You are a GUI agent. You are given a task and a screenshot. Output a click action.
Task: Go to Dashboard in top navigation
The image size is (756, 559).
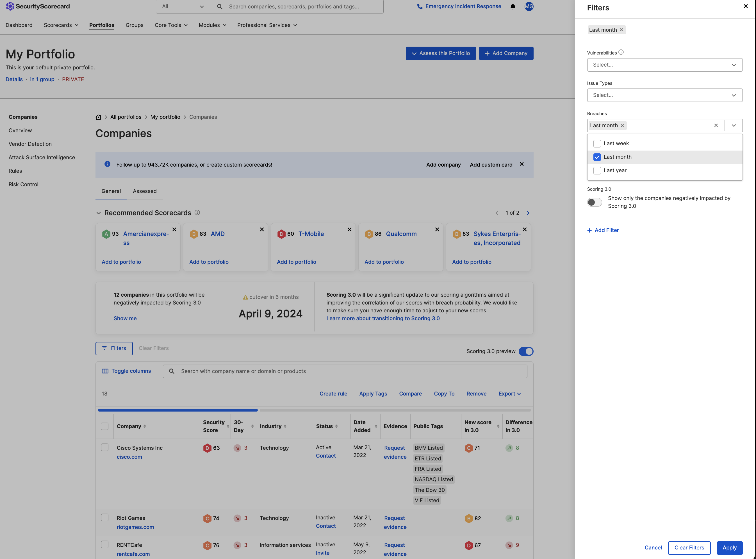click(19, 25)
